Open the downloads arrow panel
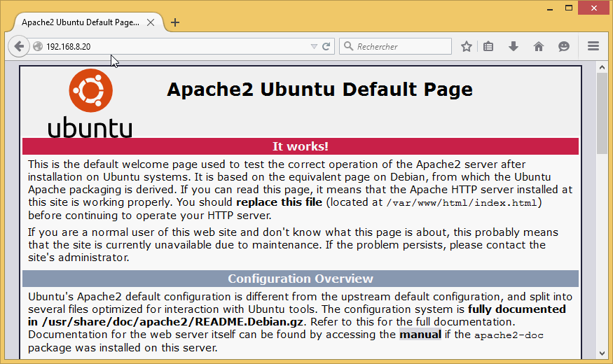Screen dimensions: 613x364 click(514, 47)
